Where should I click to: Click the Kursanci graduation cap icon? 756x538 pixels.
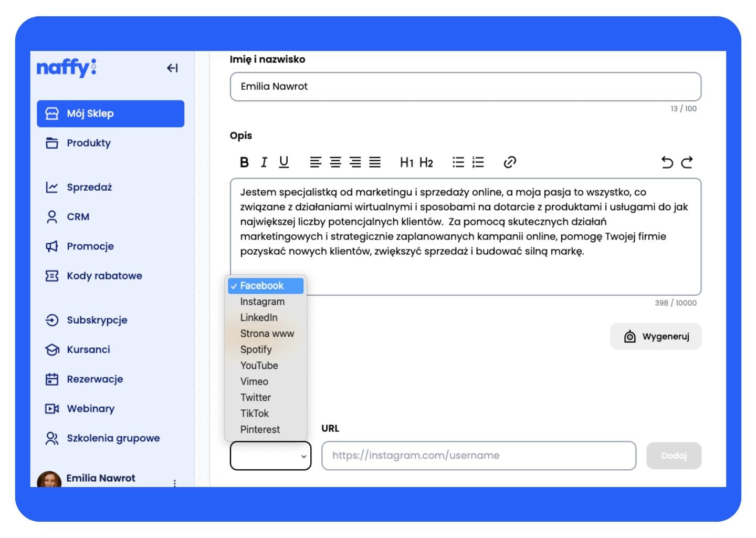[x=52, y=349]
